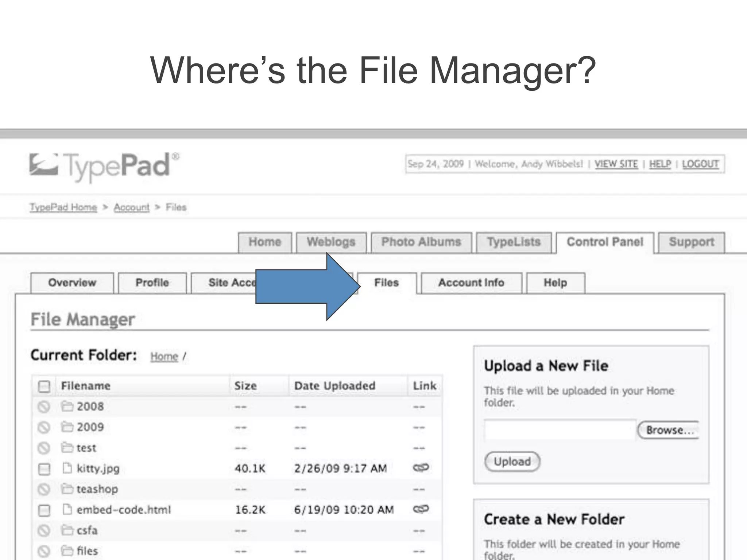This screenshot has height=560, width=747.
Task: Open the TypeLists tab
Action: tap(514, 242)
